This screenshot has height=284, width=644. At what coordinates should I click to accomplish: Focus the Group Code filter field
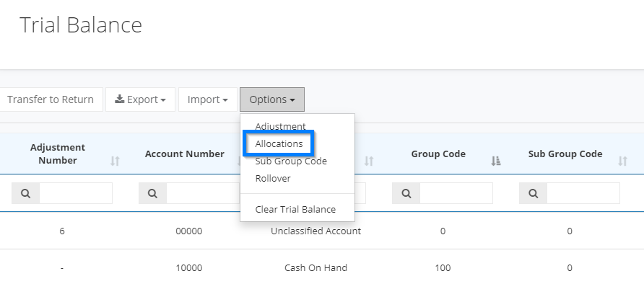point(456,193)
